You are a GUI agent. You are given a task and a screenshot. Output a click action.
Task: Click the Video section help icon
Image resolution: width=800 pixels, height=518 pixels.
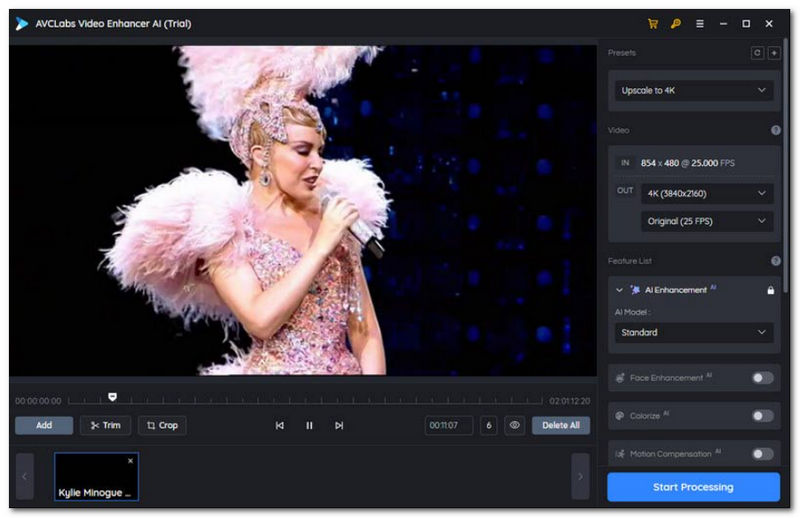pyautogui.click(x=775, y=130)
